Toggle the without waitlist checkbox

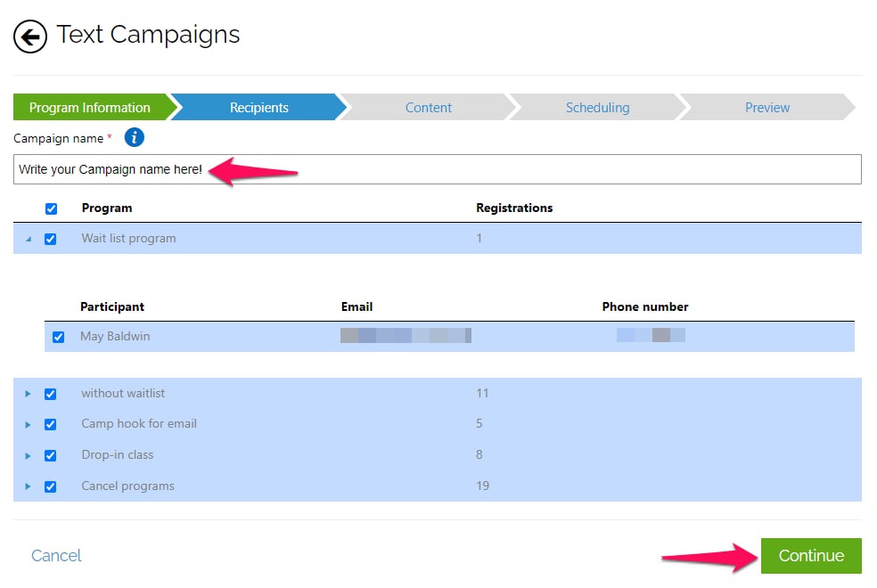click(x=51, y=394)
